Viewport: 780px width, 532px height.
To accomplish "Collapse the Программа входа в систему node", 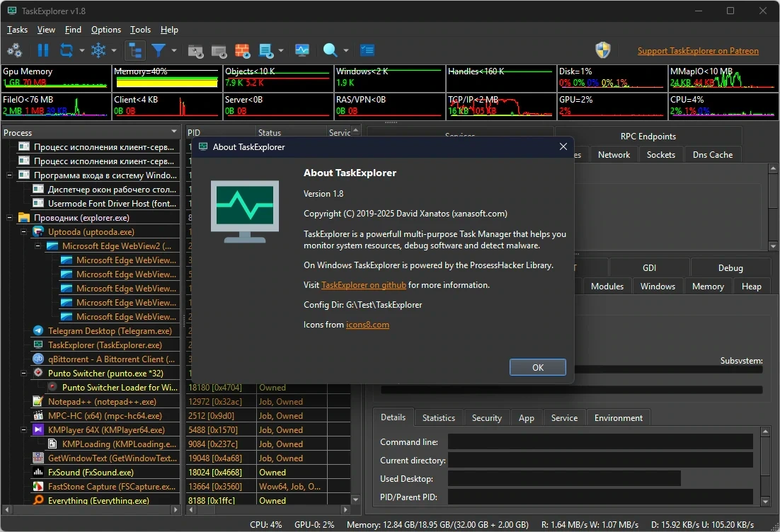I will (x=9, y=175).
